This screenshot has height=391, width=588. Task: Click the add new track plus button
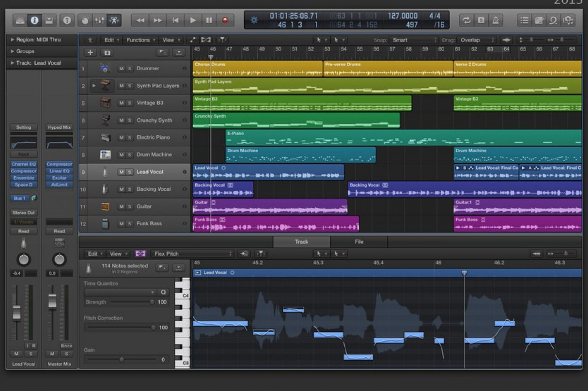pyautogui.click(x=90, y=53)
